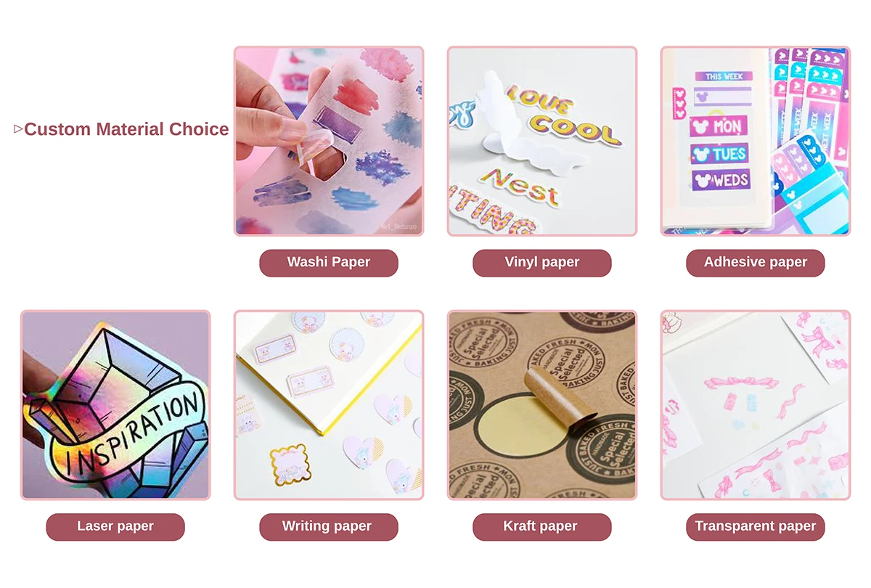View the writing paper notebook sticker photo
The width and height of the screenshot is (871, 588).
coord(329,405)
